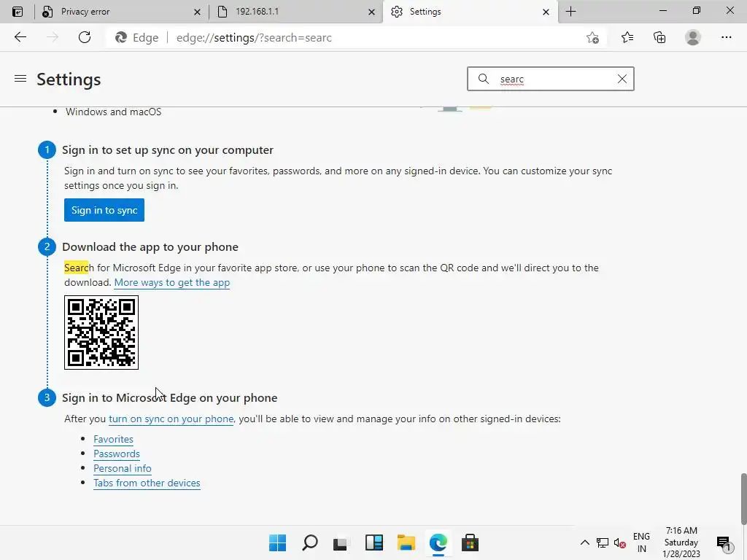
Task: Open the tab actions menu icon
Action: 18,12
